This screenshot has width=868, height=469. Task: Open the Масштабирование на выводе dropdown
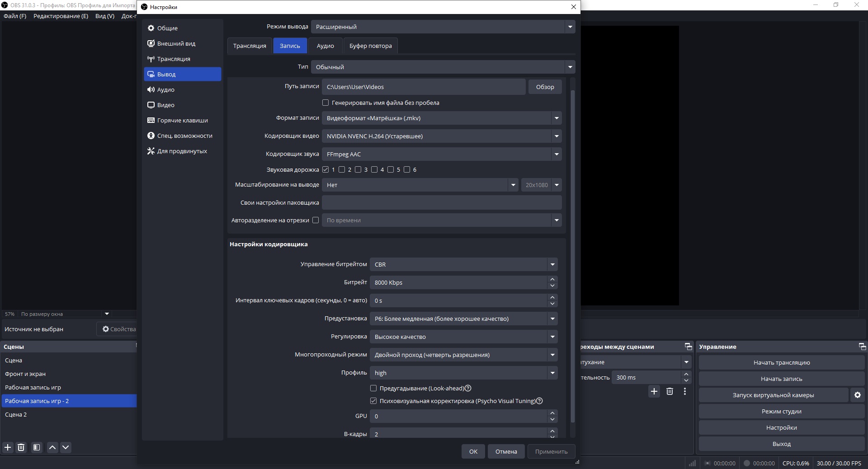pos(420,185)
